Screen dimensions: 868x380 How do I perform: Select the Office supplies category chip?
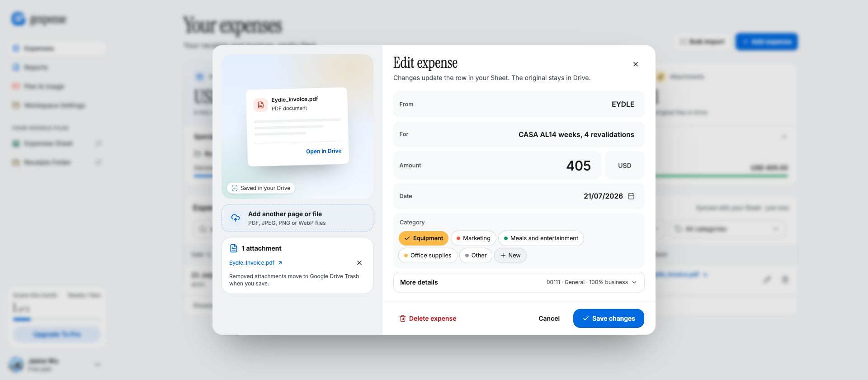pyautogui.click(x=428, y=256)
